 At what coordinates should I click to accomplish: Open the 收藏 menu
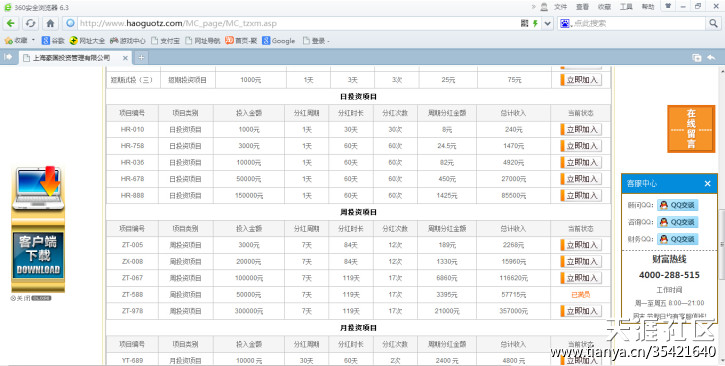click(604, 7)
